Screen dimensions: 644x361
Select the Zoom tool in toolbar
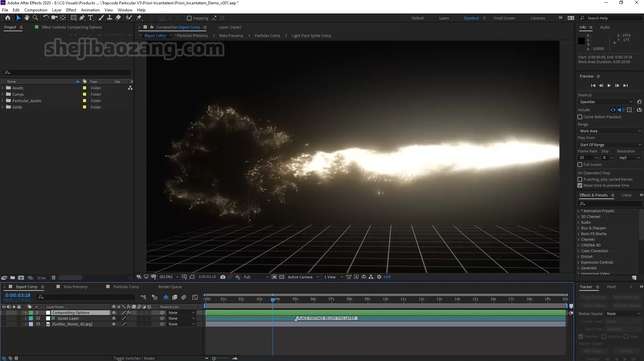pyautogui.click(x=35, y=18)
